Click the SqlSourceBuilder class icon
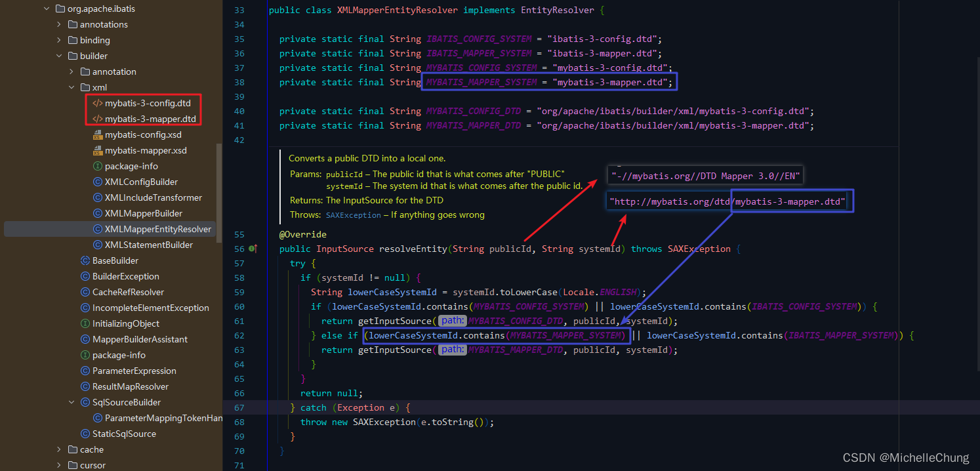The height and width of the screenshot is (471, 980). (x=85, y=402)
